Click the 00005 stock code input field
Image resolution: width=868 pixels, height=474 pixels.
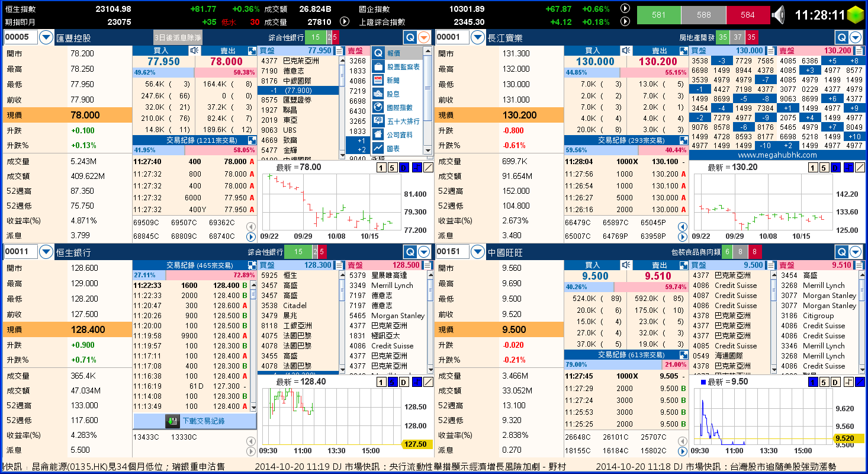pyautogui.click(x=21, y=37)
